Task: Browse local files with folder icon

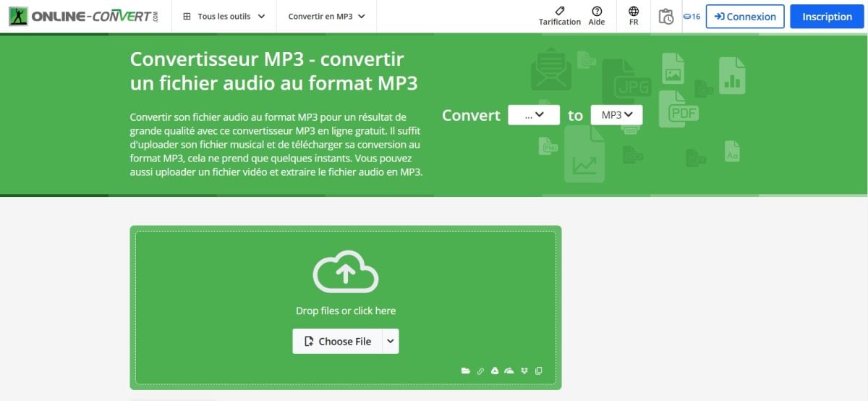Action: [x=466, y=371]
